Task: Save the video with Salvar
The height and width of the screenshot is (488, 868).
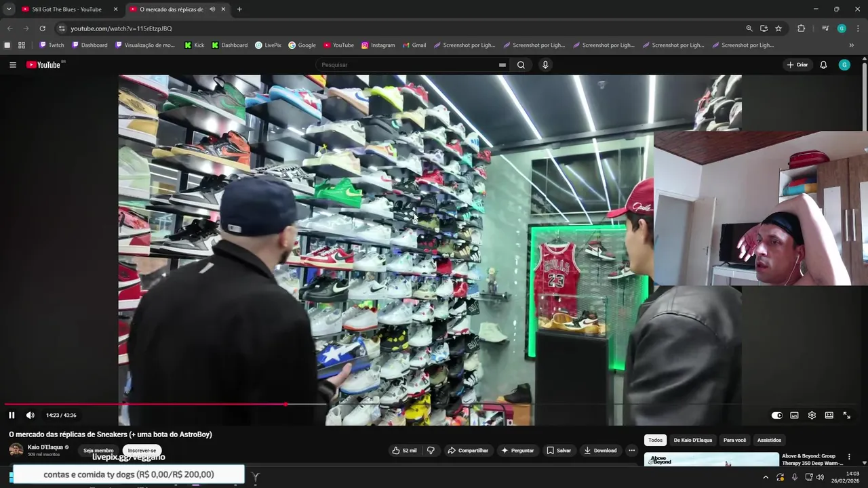Action: (559, 451)
